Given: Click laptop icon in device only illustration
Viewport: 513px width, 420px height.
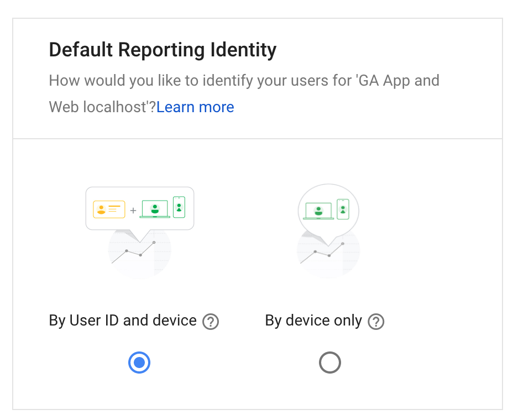Looking at the screenshot, I should pos(318,211).
